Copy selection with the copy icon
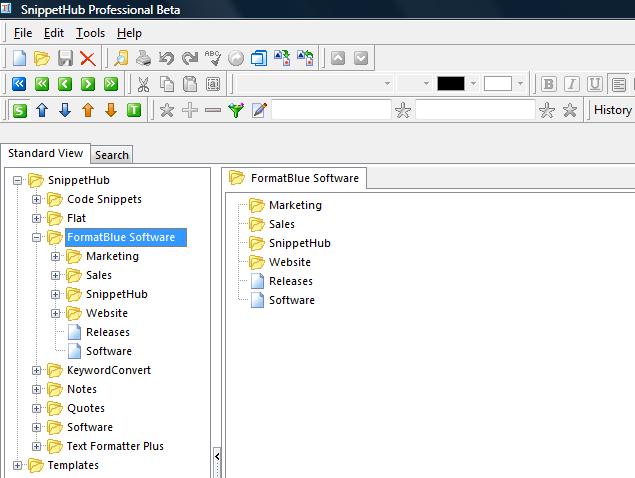Image resolution: width=635 pixels, height=478 pixels. click(x=166, y=84)
